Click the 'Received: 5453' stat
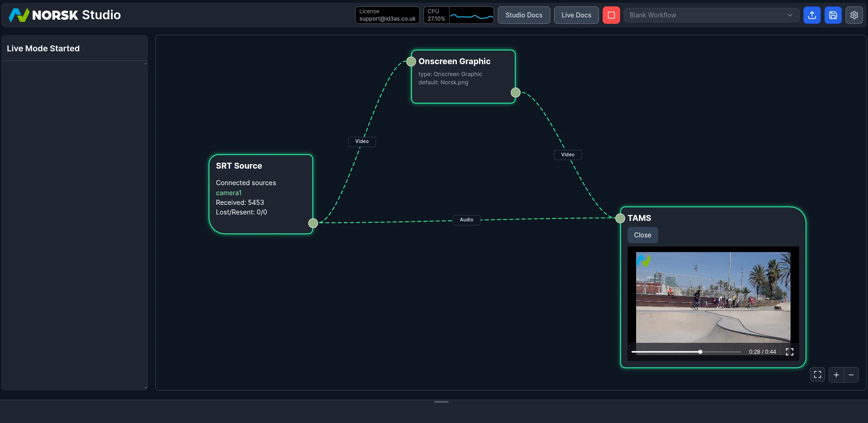This screenshot has width=868, height=423. 240,203
